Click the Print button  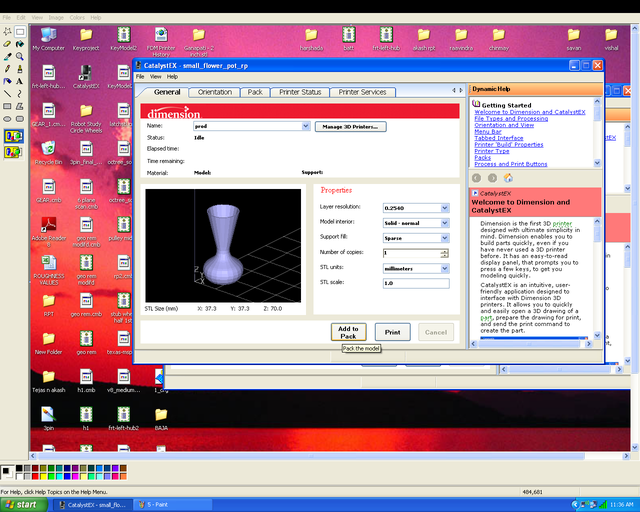tap(392, 332)
